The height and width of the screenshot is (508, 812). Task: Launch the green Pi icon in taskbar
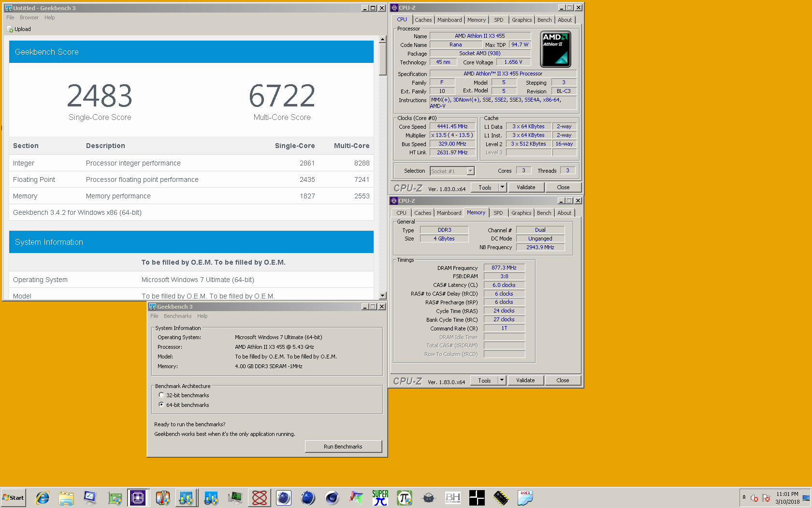pos(405,497)
